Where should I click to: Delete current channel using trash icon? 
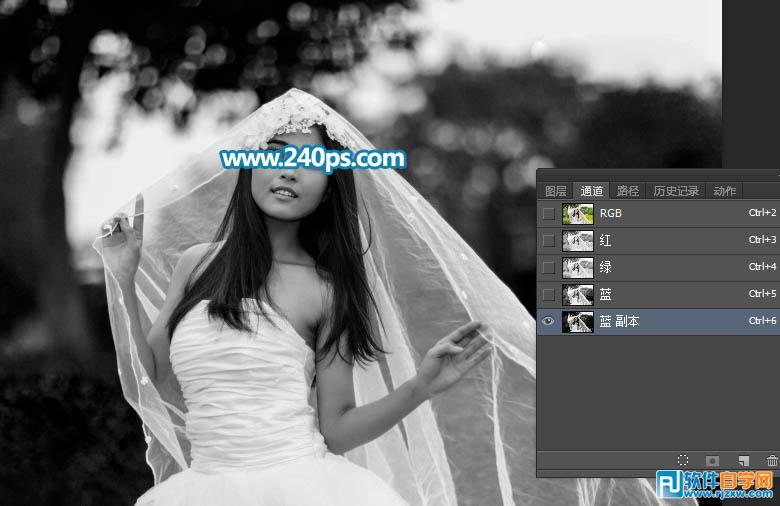pyautogui.click(x=771, y=460)
